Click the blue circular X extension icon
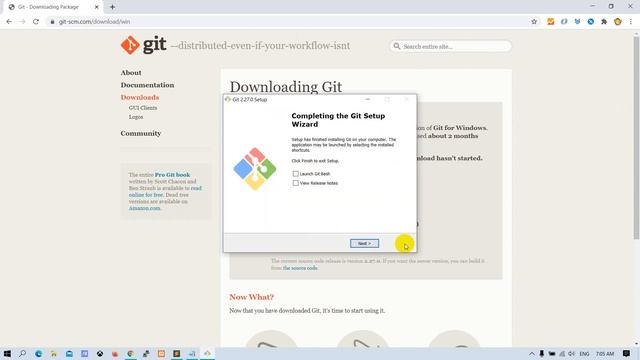Image resolution: width=640 pixels, height=360 pixels. (591, 22)
